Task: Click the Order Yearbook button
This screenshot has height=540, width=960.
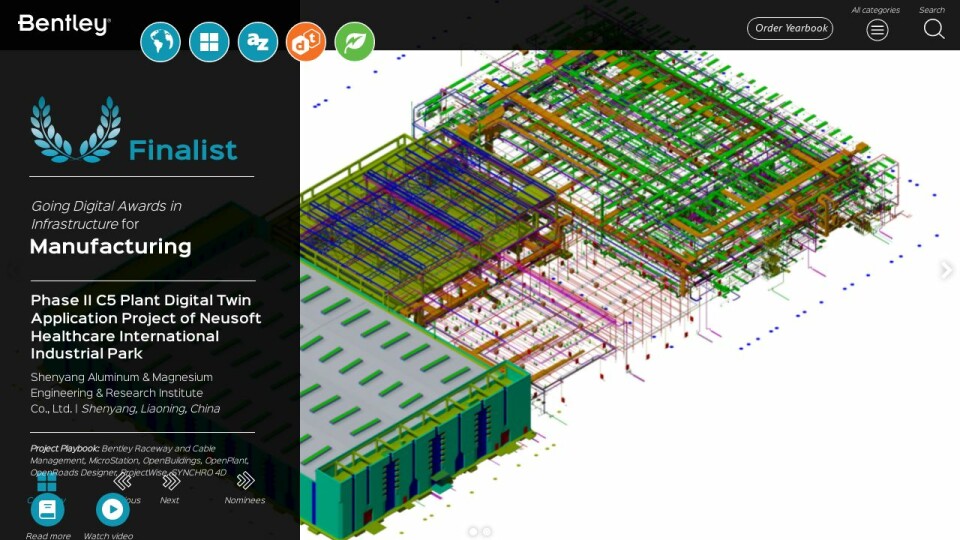Action: (x=790, y=28)
